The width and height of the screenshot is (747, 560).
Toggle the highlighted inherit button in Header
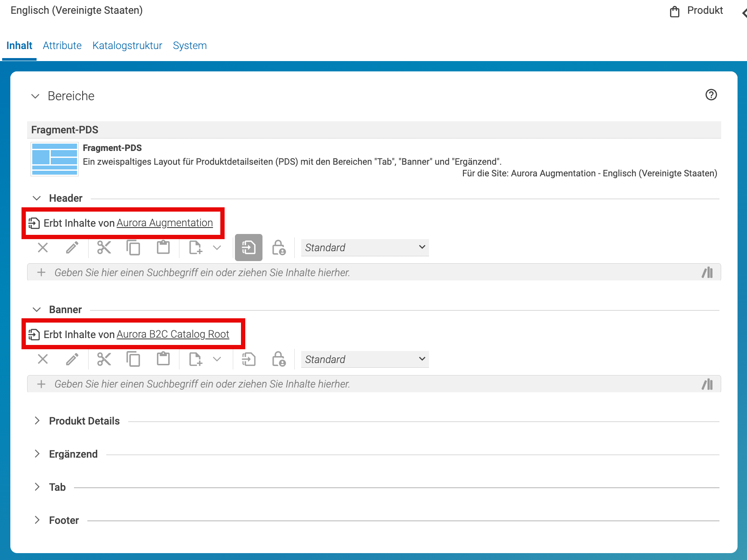click(x=249, y=248)
